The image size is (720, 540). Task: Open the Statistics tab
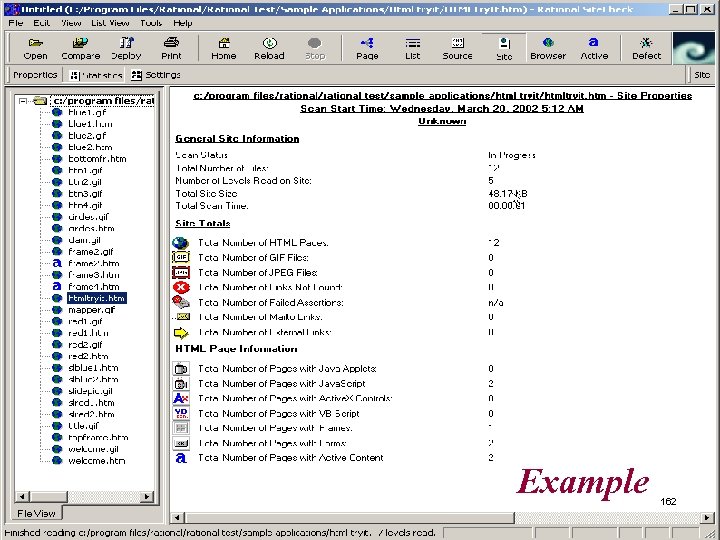coord(96,75)
